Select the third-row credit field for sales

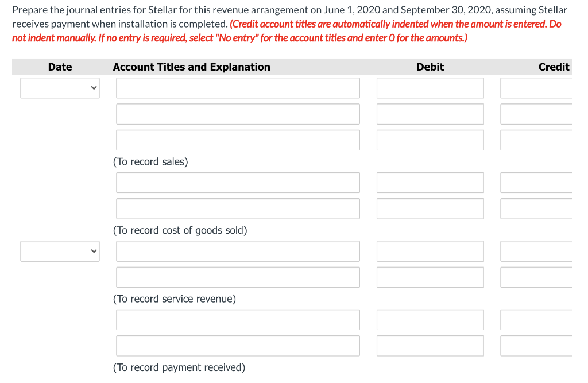tap(536, 140)
